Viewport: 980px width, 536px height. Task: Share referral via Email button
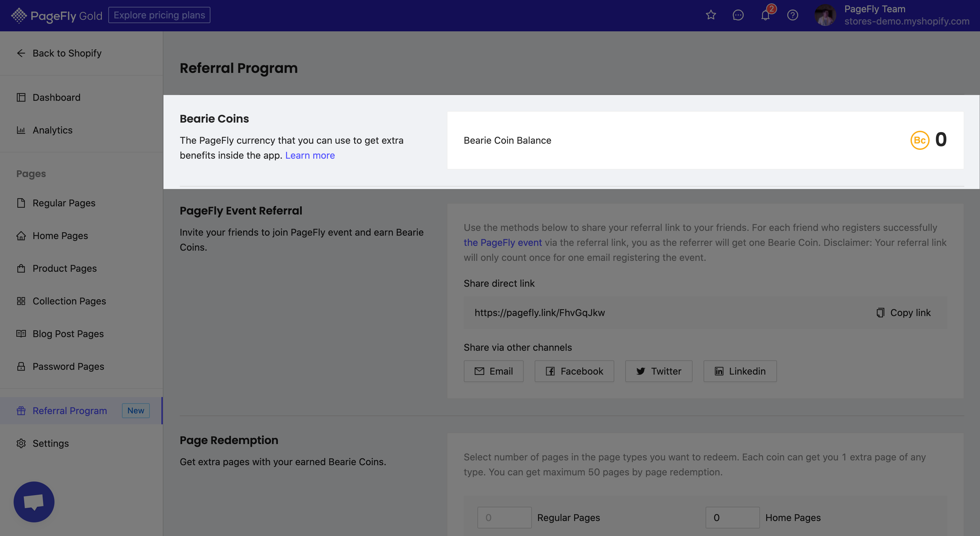[493, 371]
